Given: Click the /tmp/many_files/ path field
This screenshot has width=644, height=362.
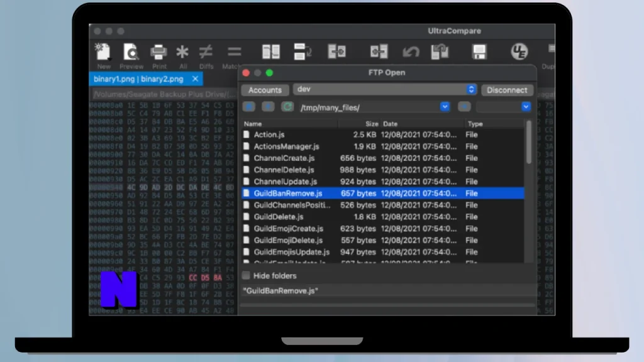Looking at the screenshot, I should point(369,107).
